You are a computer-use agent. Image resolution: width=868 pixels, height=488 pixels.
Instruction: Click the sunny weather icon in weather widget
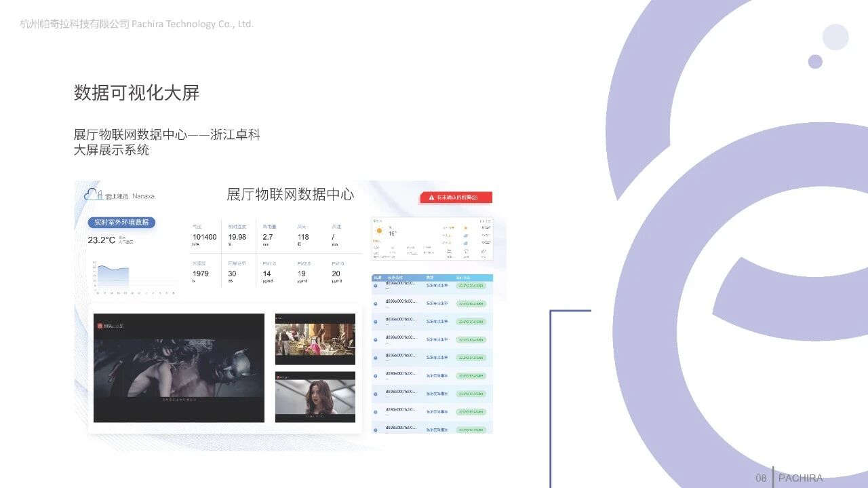[x=379, y=231]
